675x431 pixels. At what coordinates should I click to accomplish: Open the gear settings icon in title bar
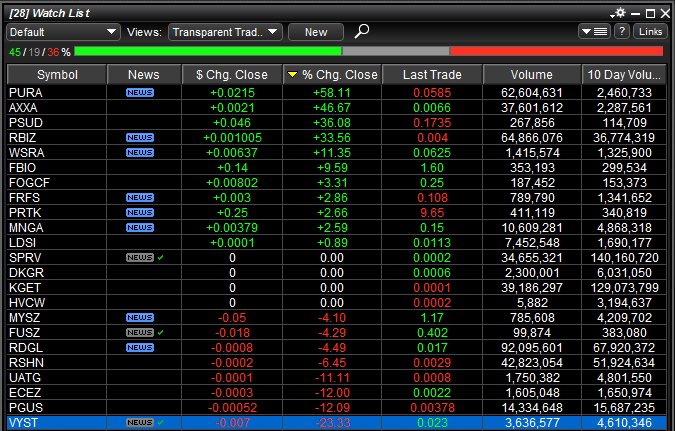619,13
